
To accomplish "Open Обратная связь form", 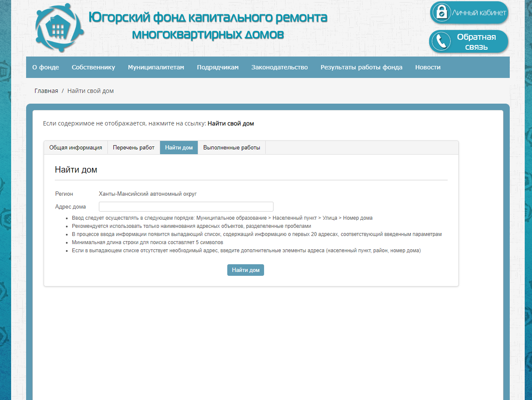I will [x=469, y=42].
